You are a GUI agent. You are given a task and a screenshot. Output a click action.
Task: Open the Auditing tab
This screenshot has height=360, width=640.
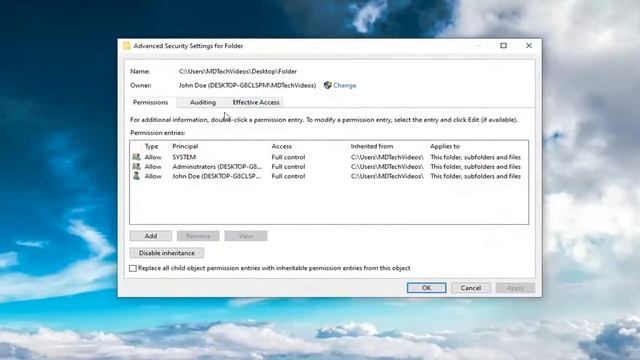pyautogui.click(x=203, y=102)
